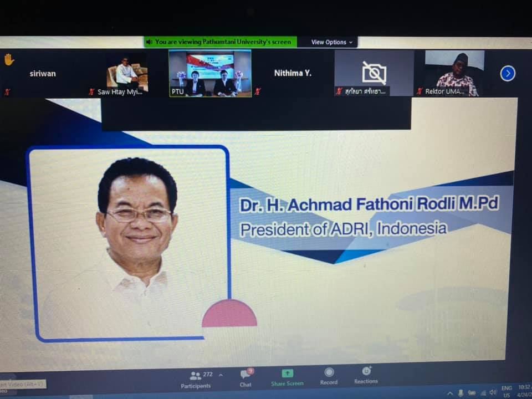The width and height of the screenshot is (532, 399).
Task: Show next participants with the blue arrow
Action: point(508,73)
